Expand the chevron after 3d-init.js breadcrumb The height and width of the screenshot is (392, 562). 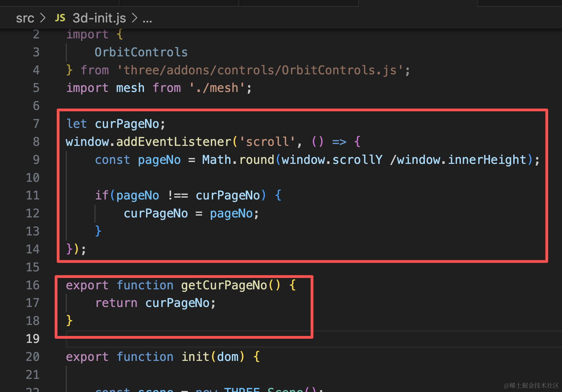pos(135,18)
